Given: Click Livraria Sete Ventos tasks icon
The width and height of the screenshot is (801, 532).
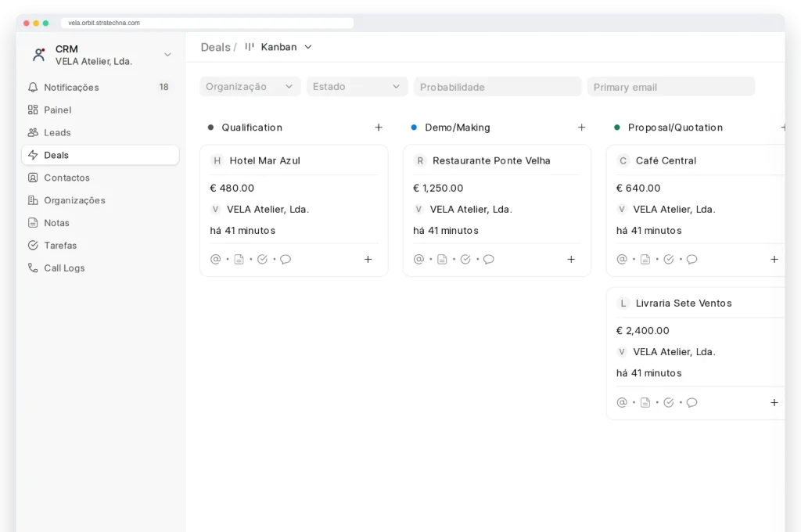Looking at the screenshot, I should tap(669, 402).
